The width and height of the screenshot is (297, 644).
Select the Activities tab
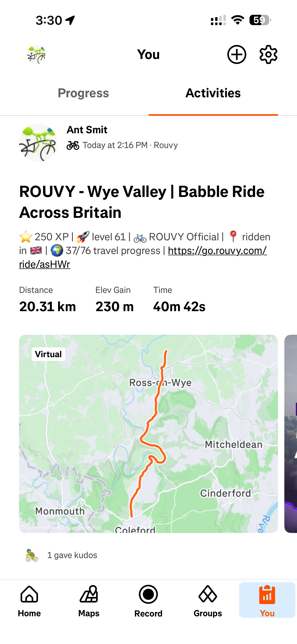[213, 93]
